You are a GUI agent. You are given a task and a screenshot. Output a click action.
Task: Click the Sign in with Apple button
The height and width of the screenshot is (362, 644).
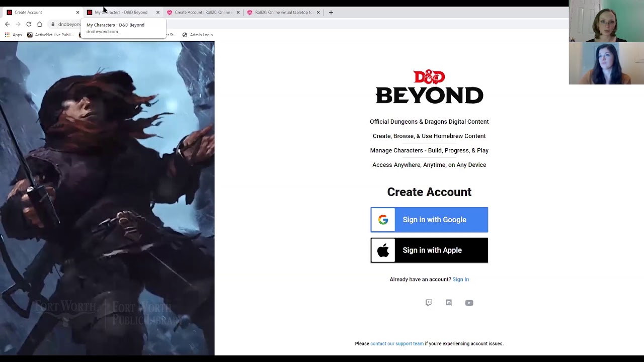click(429, 250)
